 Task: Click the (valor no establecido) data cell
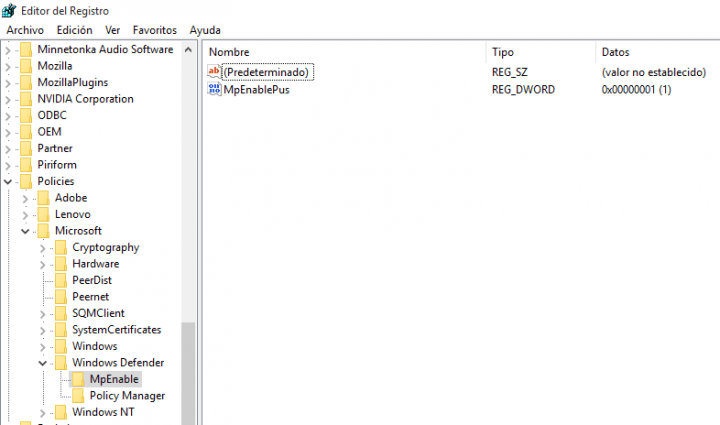[654, 72]
